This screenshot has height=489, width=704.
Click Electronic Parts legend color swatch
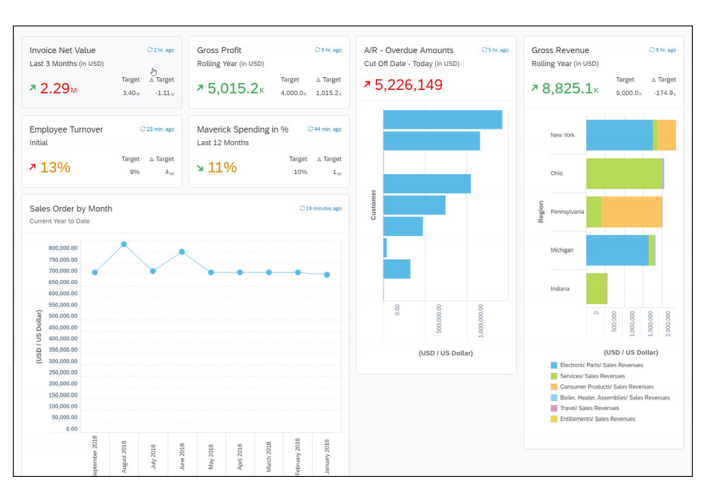553,365
